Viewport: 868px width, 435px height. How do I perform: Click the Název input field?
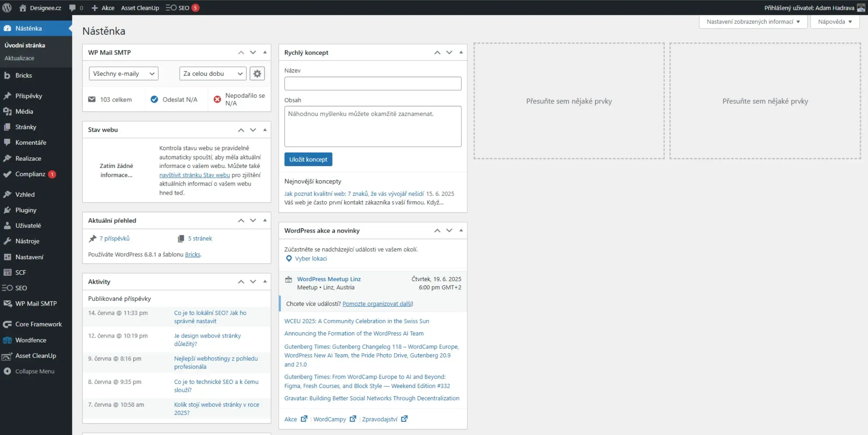pyautogui.click(x=373, y=83)
